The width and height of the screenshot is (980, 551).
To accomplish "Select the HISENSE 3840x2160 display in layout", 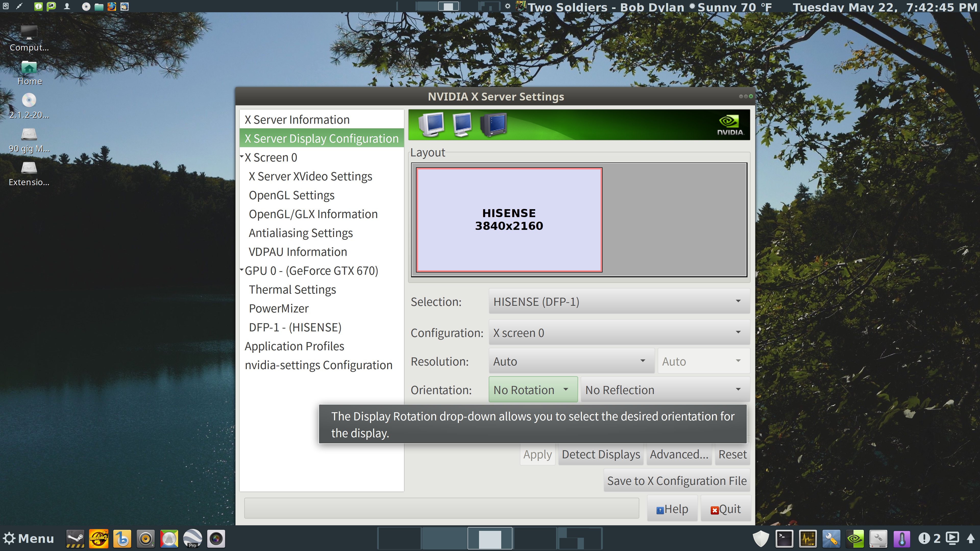I will click(509, 219).
